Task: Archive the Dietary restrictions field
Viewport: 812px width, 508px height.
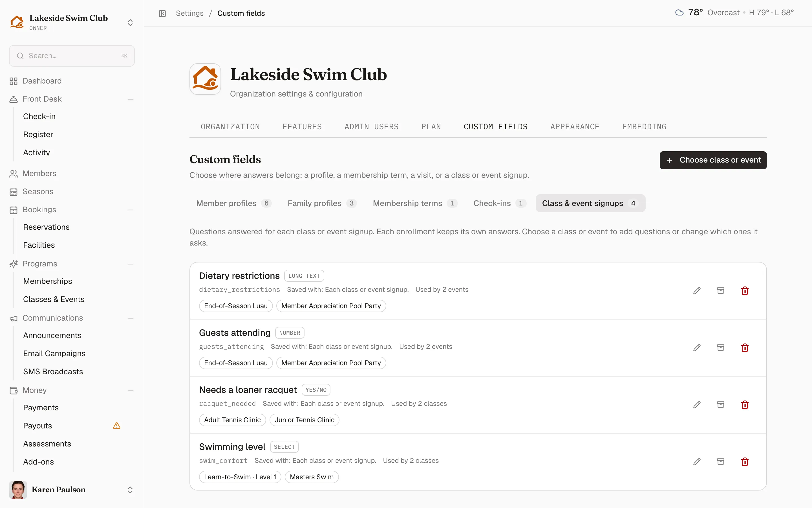Action: 720,291
